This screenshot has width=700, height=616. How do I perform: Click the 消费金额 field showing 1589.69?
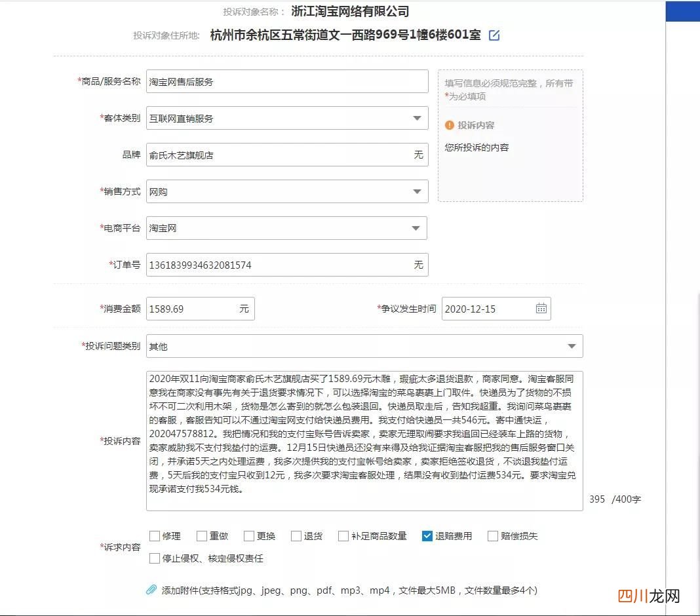click(201, 309)
